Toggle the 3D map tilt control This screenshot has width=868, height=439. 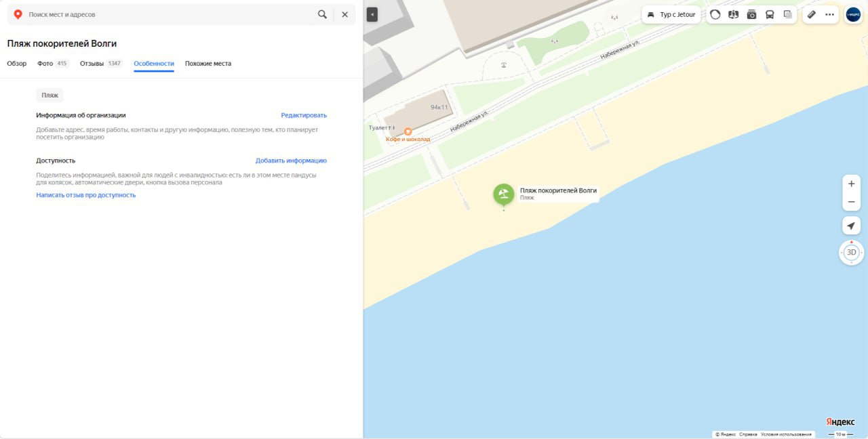coord(852,253)
